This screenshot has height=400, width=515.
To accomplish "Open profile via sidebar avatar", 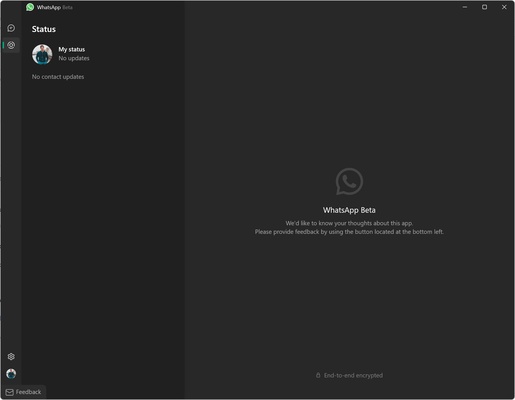I will (11, 374).
